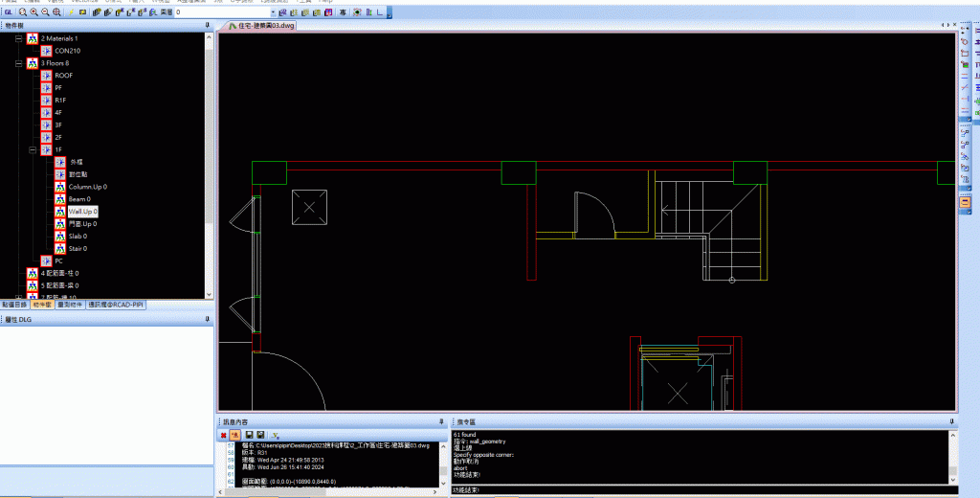Toggle pin on the 訊息內容 panel
Viewport: 980px width, 498px height.
tap(440, 421)
